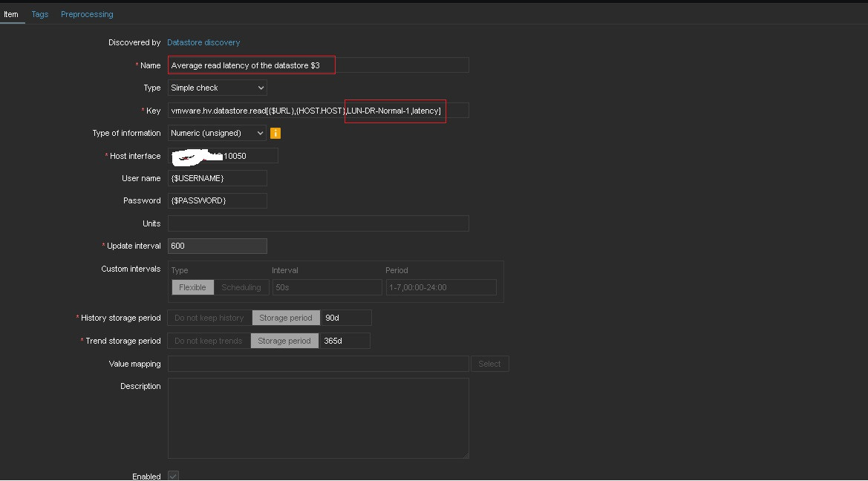
Task: Open the Preprocessing tab
Action: [x=87, y=14]
